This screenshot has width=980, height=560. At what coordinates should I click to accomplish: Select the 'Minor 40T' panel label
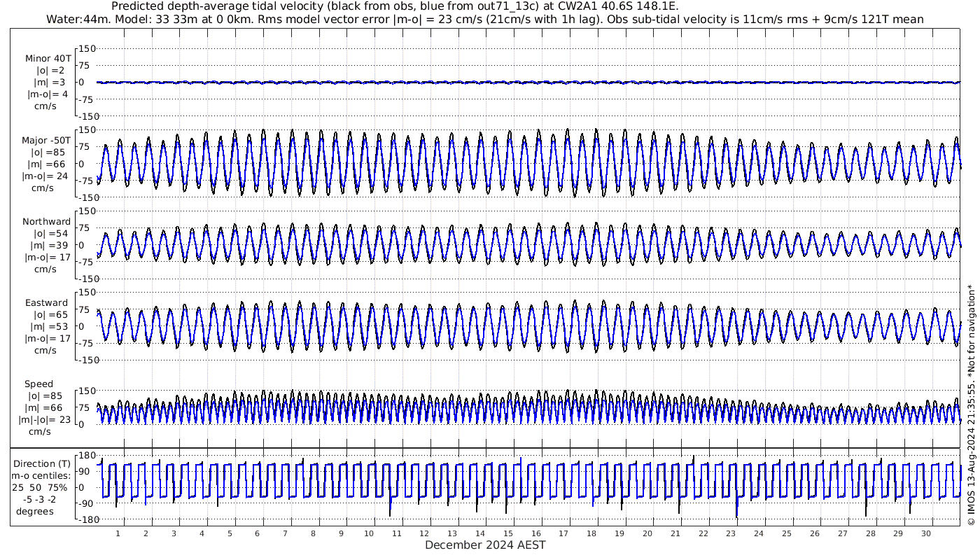pos(48,58)
